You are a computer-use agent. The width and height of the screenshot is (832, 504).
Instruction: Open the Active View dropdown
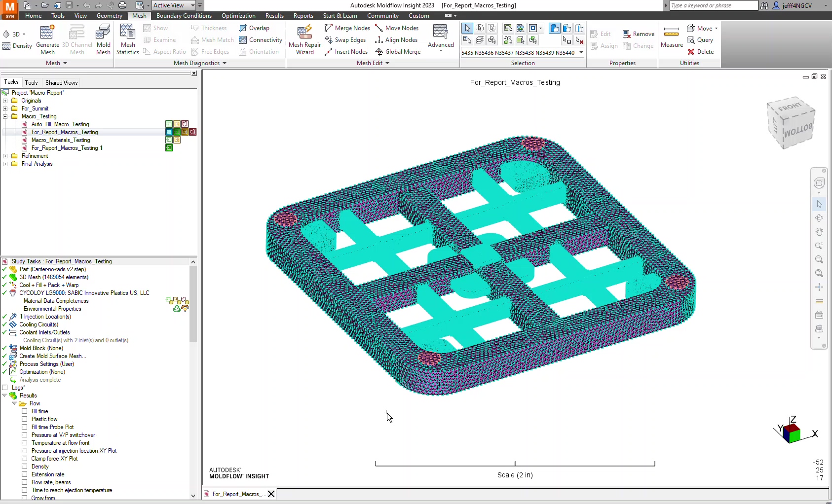[200, 5]
